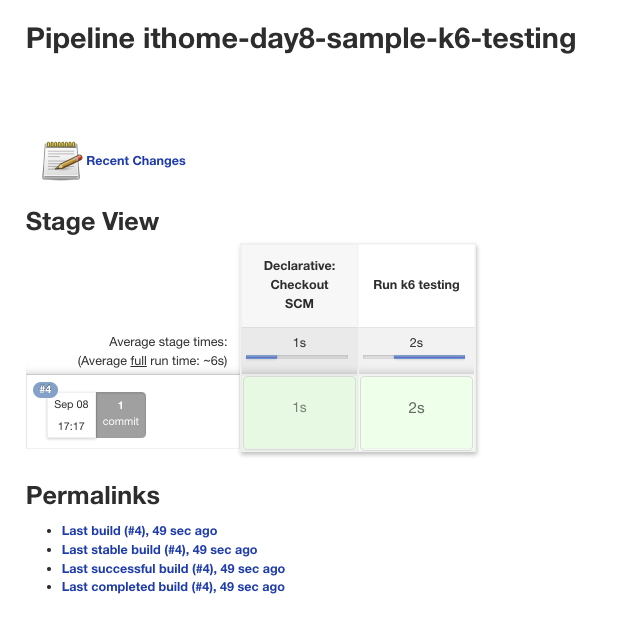Viewport: 617px width, 627px height.
Task: Open the Last stable build (#4) permalink
Action: click(159, 549)
